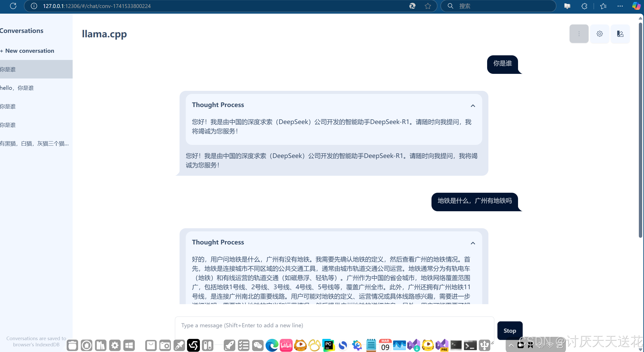Open Microsoft Edge from the taskbar
The height and width of the screenshot is (352, 644).
pyautogui.click(x=272, y=346)
